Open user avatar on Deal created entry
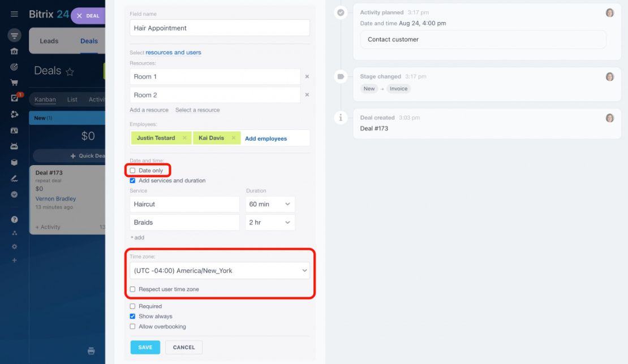 609,118
